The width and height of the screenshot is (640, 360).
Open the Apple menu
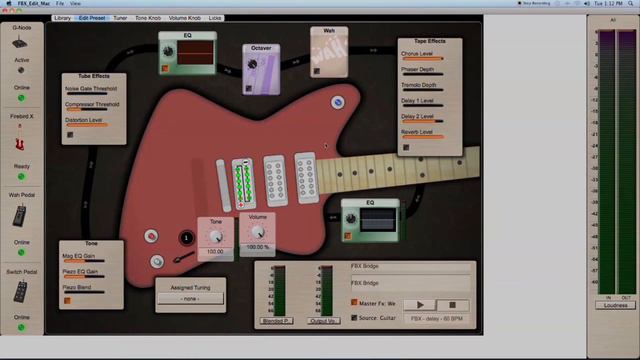tap(9, 3)
